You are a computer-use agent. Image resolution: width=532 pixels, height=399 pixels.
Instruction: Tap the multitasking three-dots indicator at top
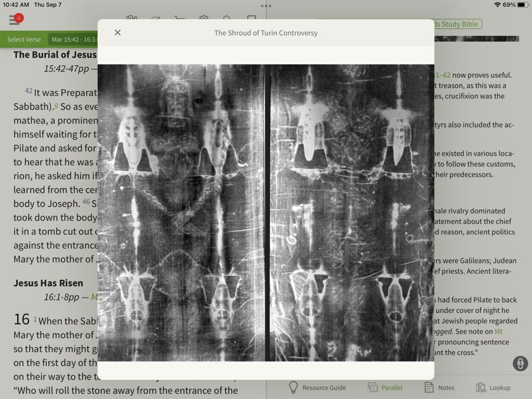click(x=266, y=6)
